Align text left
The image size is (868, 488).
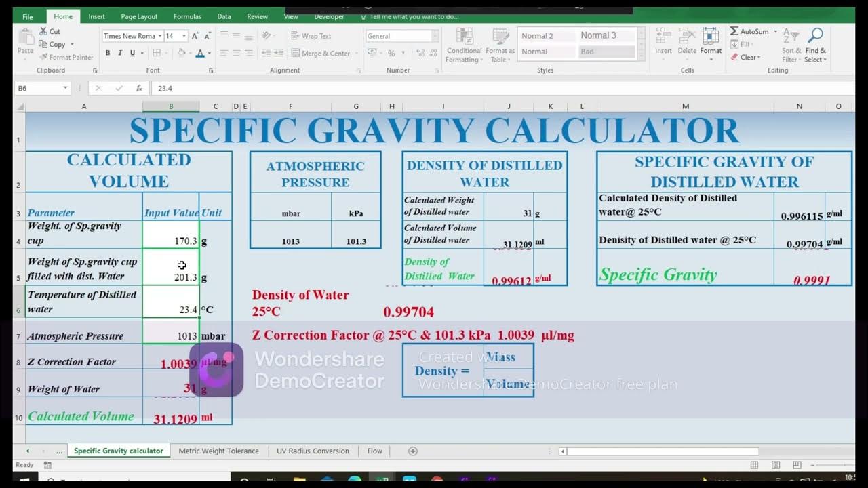tap(224, 53)
